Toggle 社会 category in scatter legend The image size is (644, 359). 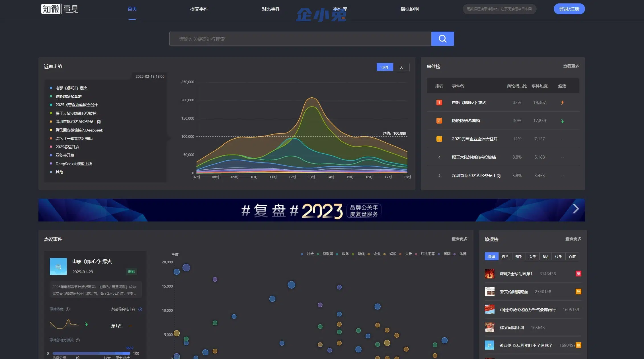tap(307, 254)
